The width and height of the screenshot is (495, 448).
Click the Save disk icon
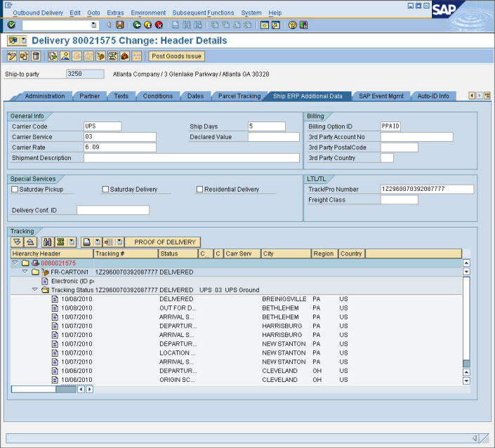[120, 25]
